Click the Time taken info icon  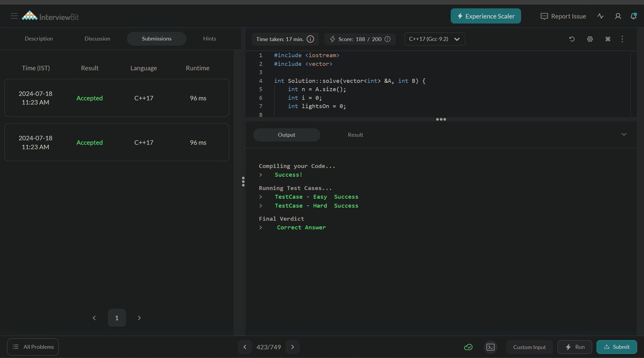tap(310, 39)
